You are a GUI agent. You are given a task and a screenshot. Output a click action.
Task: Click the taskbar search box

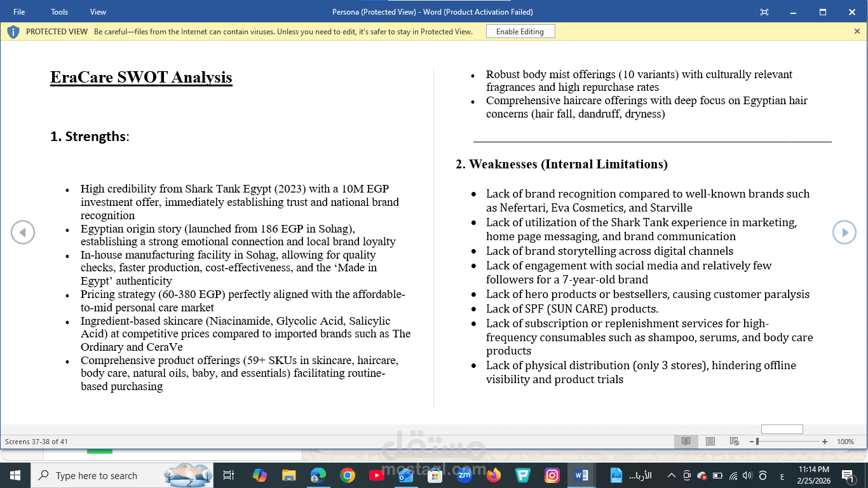tap(122, 475)
